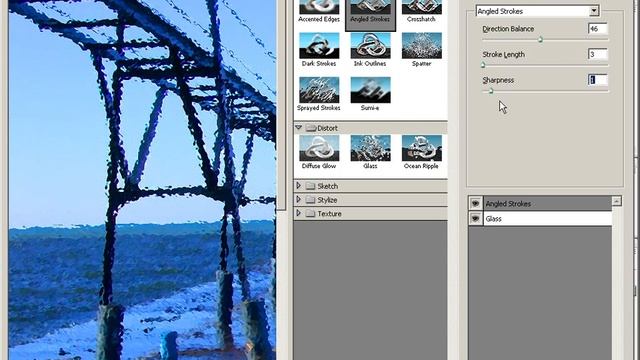640x360 pixels.
Task: Hide the Angled Strokes effect layer
Action: [x=475, y=203]
